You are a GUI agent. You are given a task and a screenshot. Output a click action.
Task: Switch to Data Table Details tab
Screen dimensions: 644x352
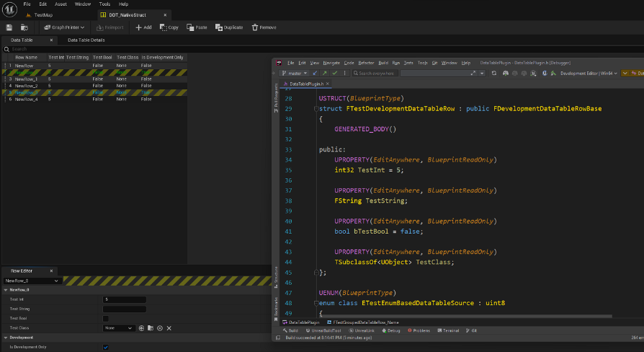[x=86, y=40]
